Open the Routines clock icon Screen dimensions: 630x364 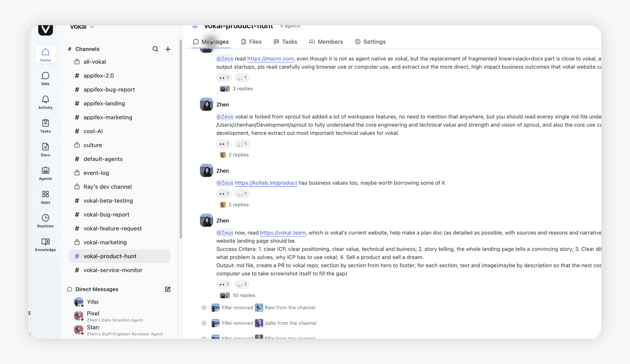click(x=45, y=221)
